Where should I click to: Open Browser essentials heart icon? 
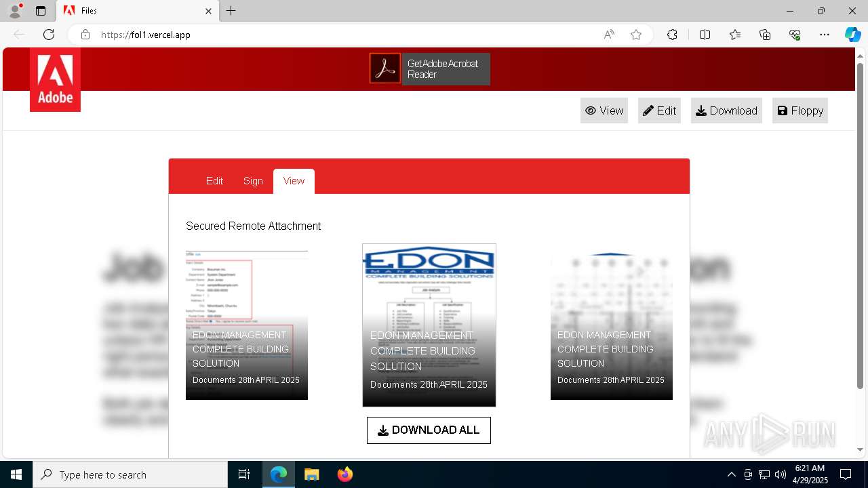click(795, 35)
